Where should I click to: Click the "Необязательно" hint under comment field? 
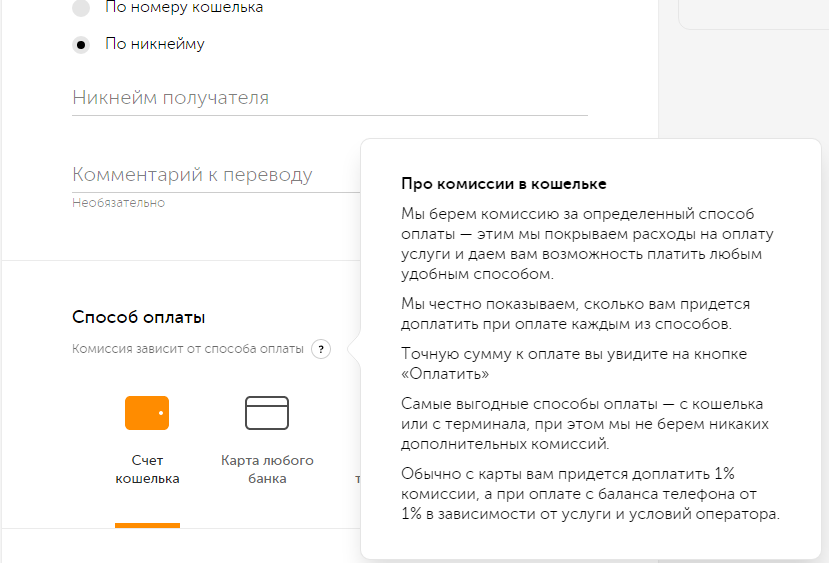pyautogui.click(x=118, y=203)
